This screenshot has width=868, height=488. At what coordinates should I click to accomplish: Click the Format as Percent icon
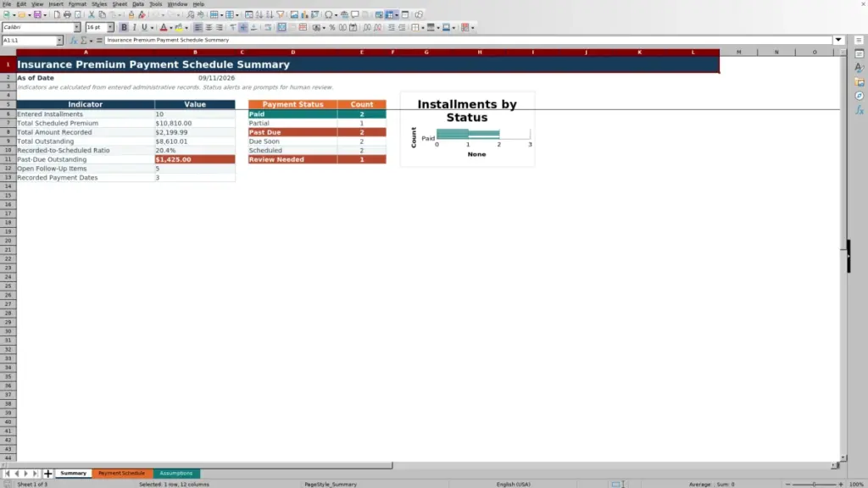click(332, 27)
